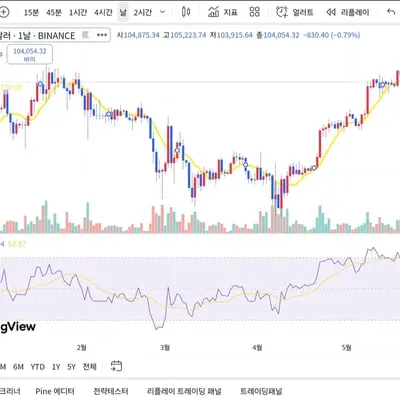Click the 고 105,223.74 high value
The width and height of the screenshot is (400, 400).
coord(185,35)
